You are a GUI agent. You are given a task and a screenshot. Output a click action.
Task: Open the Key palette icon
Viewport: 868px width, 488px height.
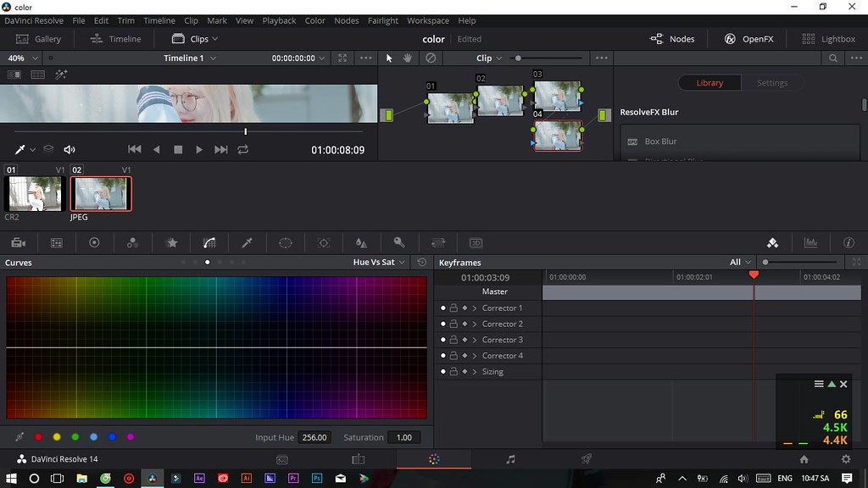point(399,243)
